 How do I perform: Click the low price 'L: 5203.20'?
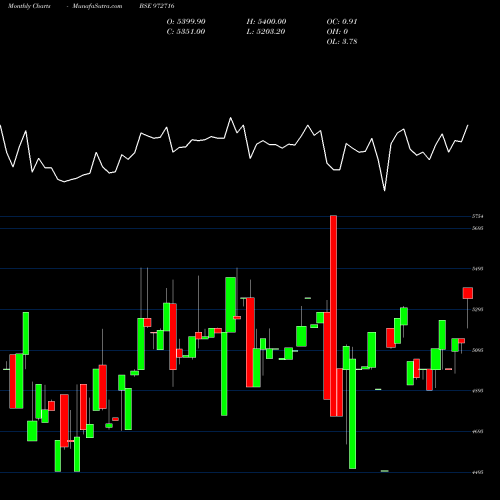(x=266, y=32)
